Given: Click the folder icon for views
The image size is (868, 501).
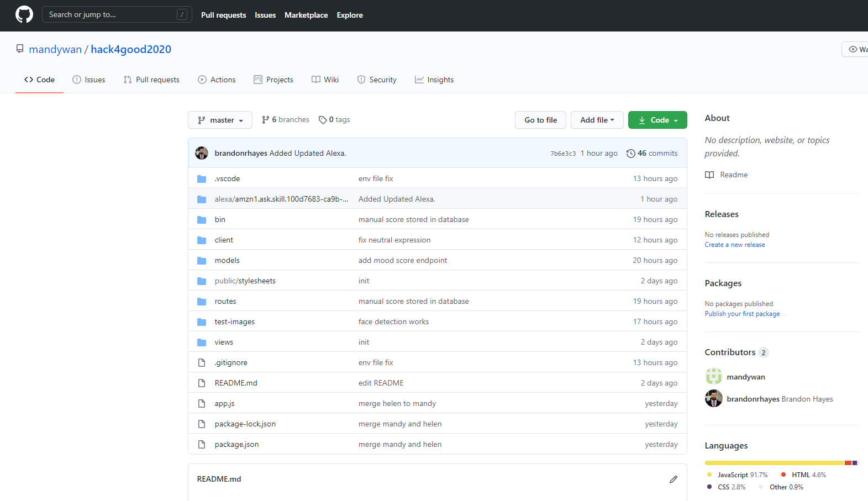Looking at the screenshot, I should (x=202, y=342).
